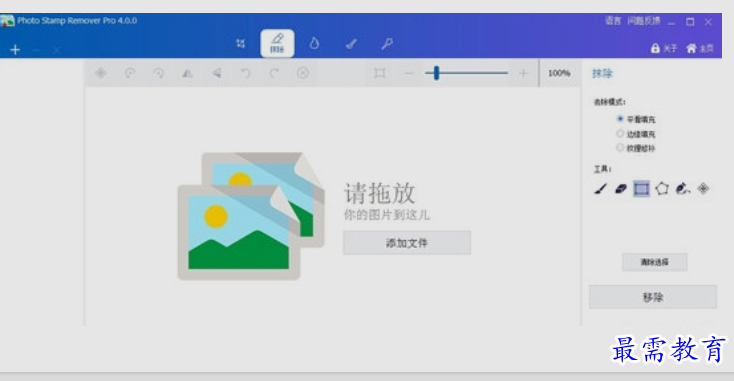Select the rectangle selection tool
Viewport: 734px width, 381px height.
[641, 189]
